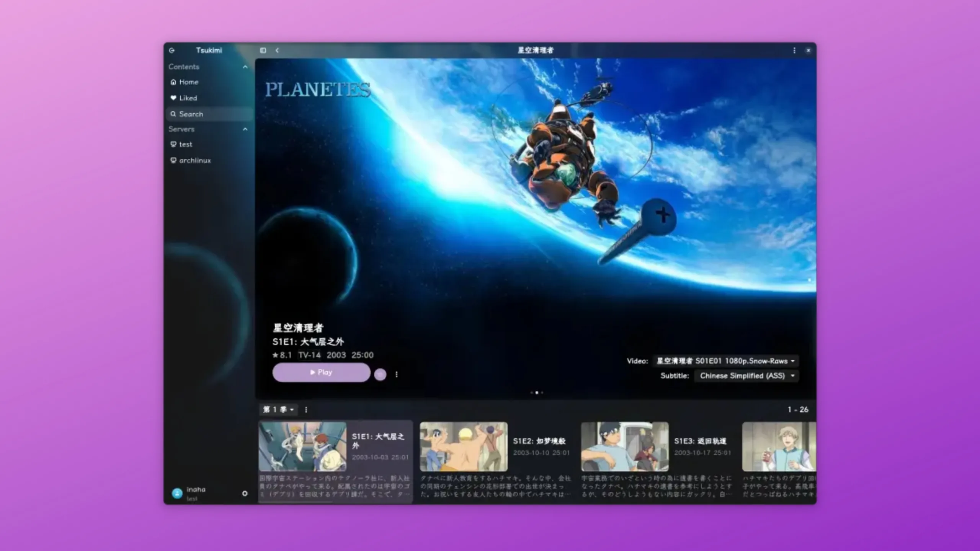Open the Home page
Screen dimensions: 980x551
click(209, 82)
